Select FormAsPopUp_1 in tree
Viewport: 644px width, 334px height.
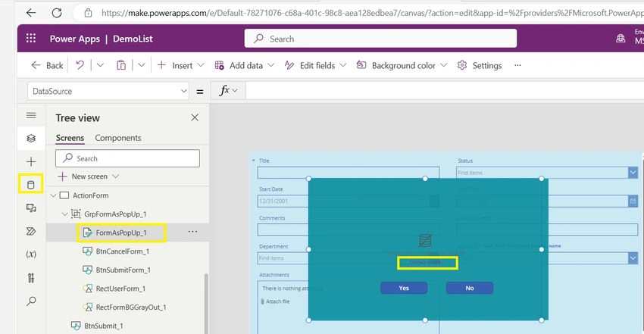point(121,233)
